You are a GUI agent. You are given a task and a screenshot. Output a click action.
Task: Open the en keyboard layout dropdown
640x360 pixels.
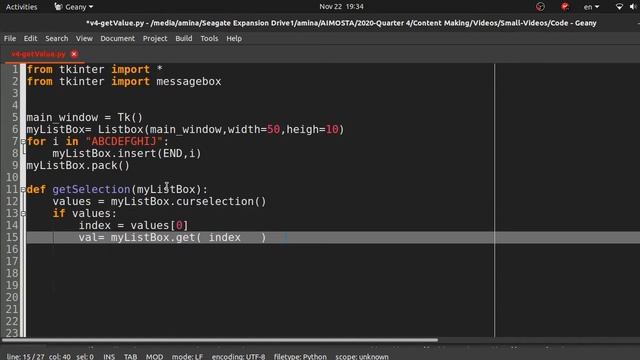[x=591, y=7]
